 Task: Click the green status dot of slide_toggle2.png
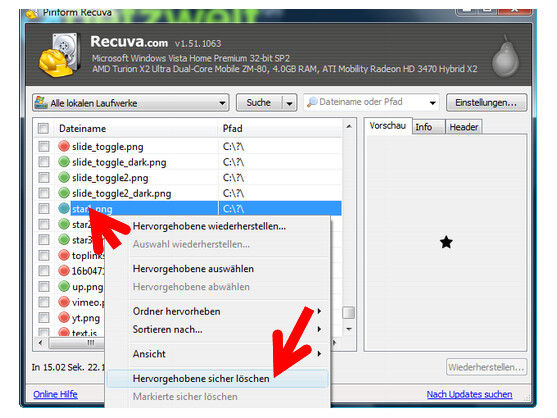point(64,177)
